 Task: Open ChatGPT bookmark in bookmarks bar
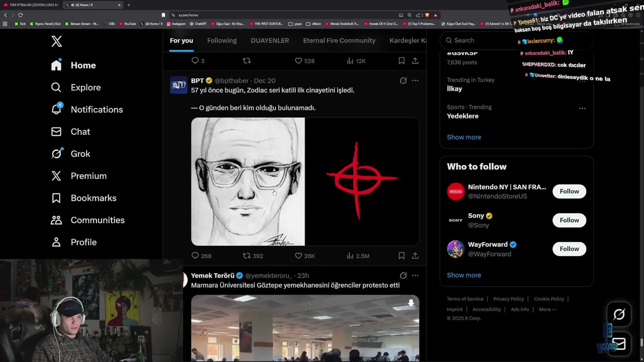[x=198, y=24]
